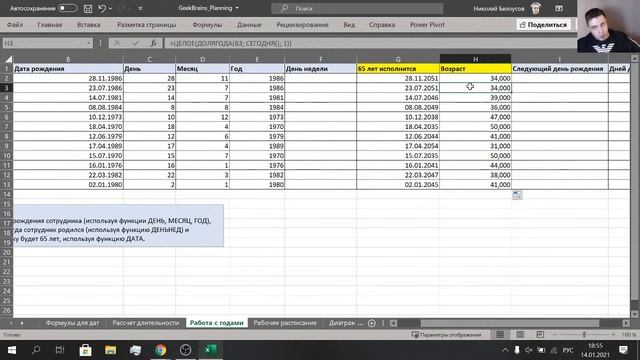This screenshot has width=640, height=360.
Task: Open the Формулы ribbon tab
Action: [207, 25]
